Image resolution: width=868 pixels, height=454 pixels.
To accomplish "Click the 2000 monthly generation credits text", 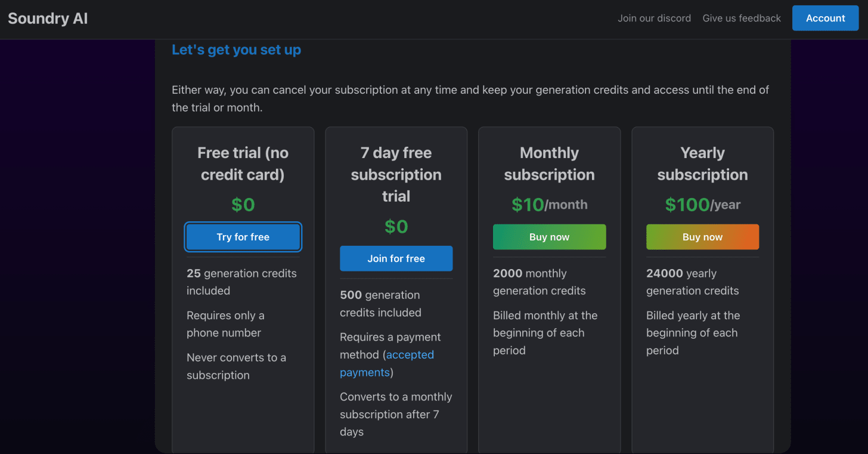I will (540, 282).
